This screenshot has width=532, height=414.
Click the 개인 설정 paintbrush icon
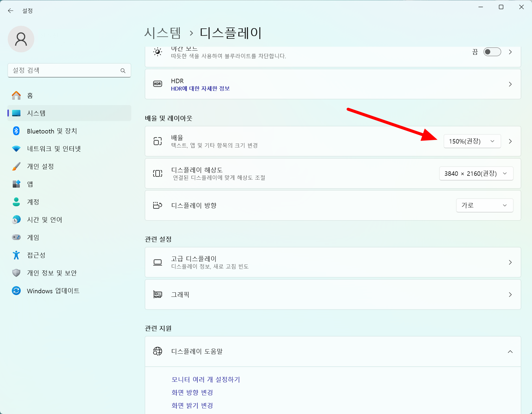pos(16,166)
